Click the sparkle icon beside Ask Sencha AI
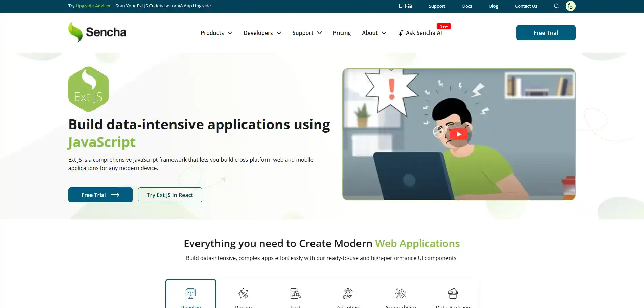The width and height of the screenshot is (644, 308). [401, 33]
